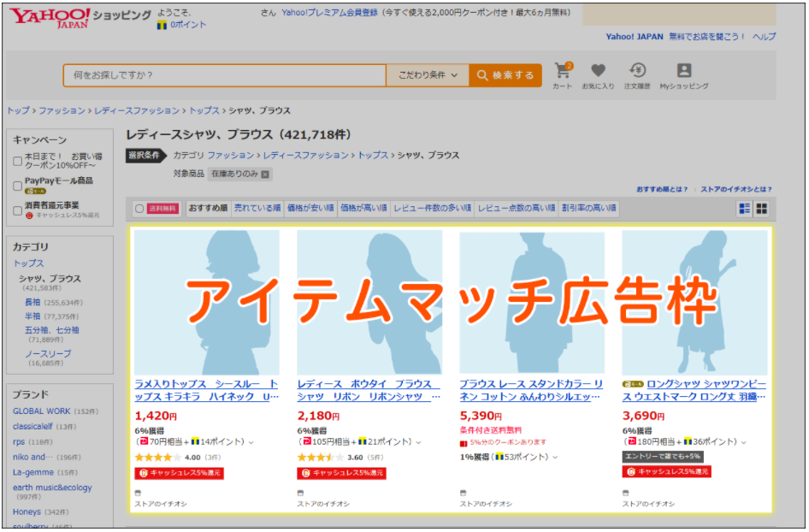
Task: Expand 53ポイント details for 5,390円 item
Action: click(555, 458)
